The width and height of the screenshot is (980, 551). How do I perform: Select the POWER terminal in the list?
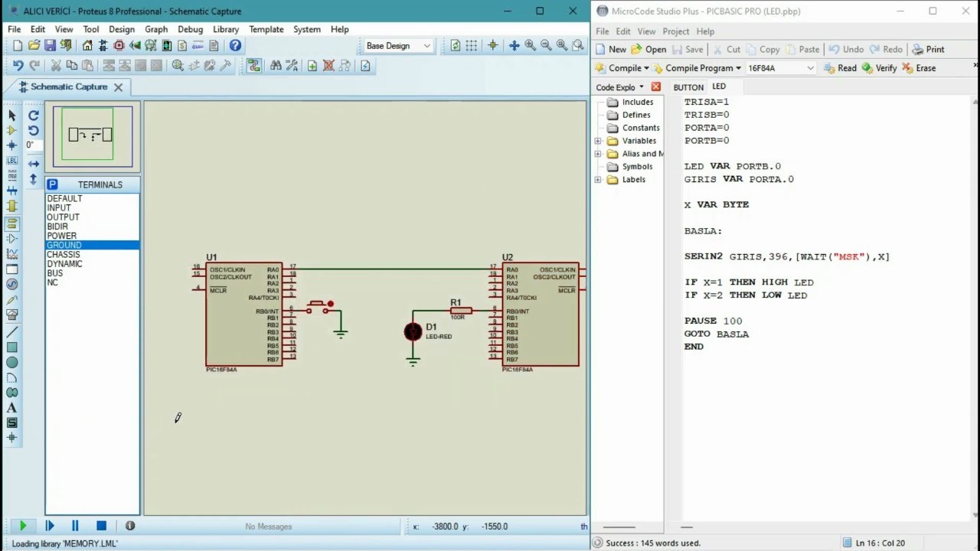click(x=62, y=236)
